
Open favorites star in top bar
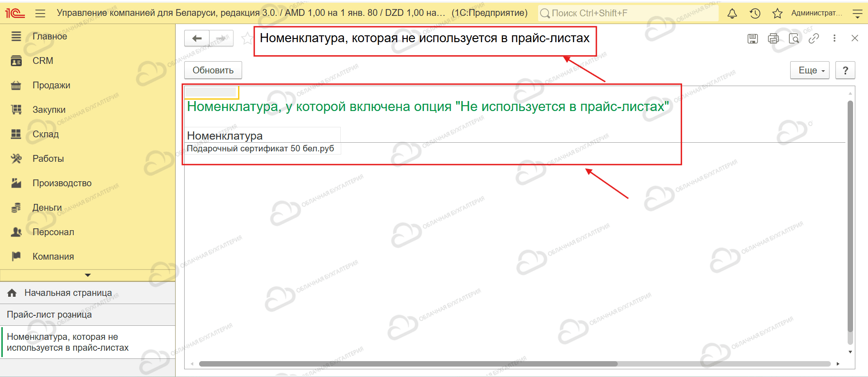coord(777,14)
